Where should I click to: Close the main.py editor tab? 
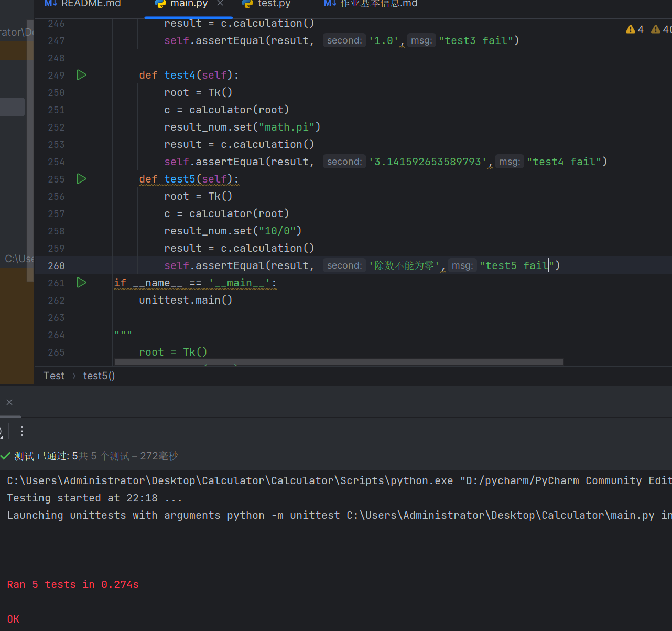pos(220,4)
